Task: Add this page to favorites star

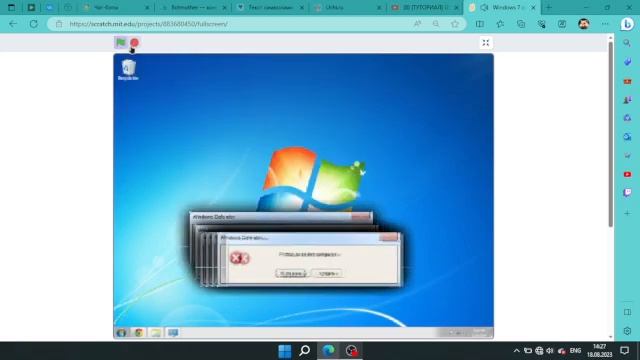Action: click(455, 24)
